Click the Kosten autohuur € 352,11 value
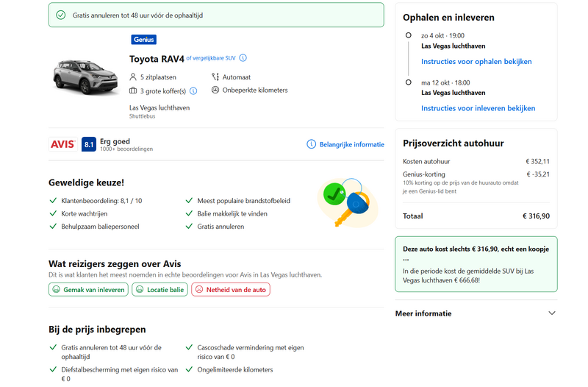588x387 pixels. coord(538,161)
